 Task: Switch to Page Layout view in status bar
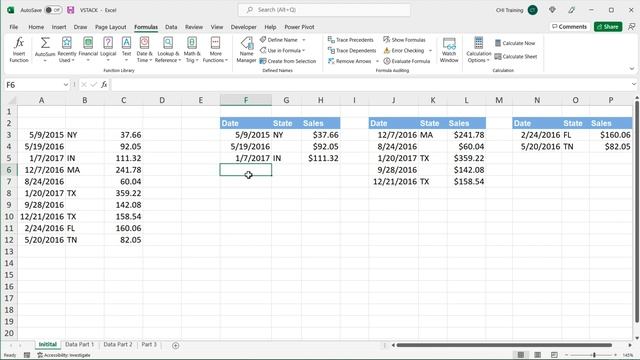(x=538, y=355)
